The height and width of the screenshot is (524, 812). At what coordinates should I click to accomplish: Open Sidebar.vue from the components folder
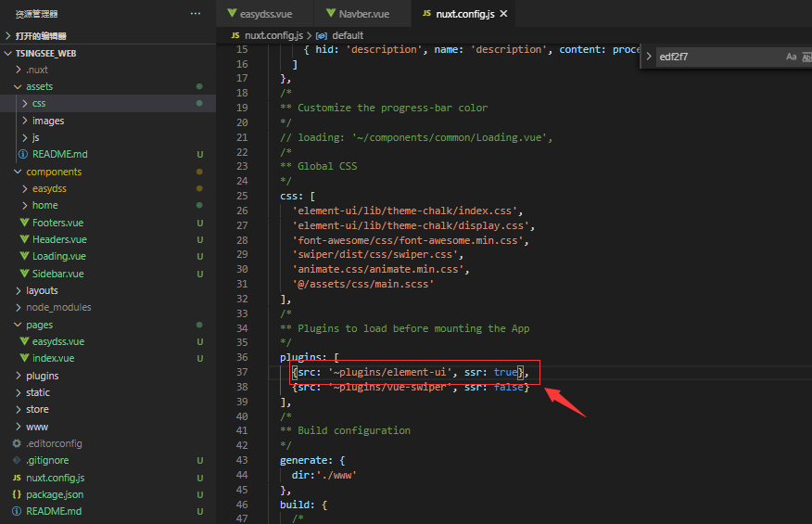point(57,274)
